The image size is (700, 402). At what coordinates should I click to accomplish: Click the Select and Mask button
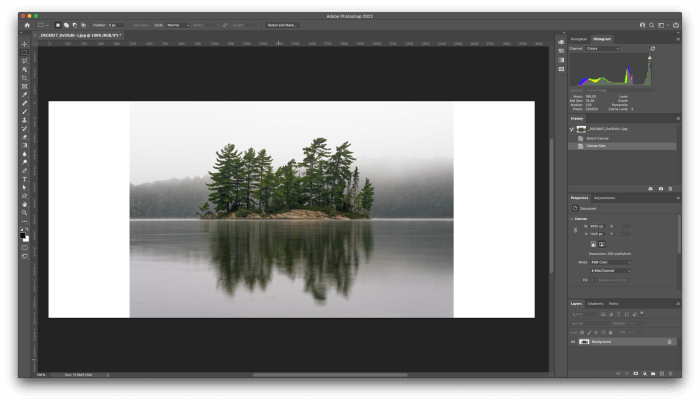(281, 24)
